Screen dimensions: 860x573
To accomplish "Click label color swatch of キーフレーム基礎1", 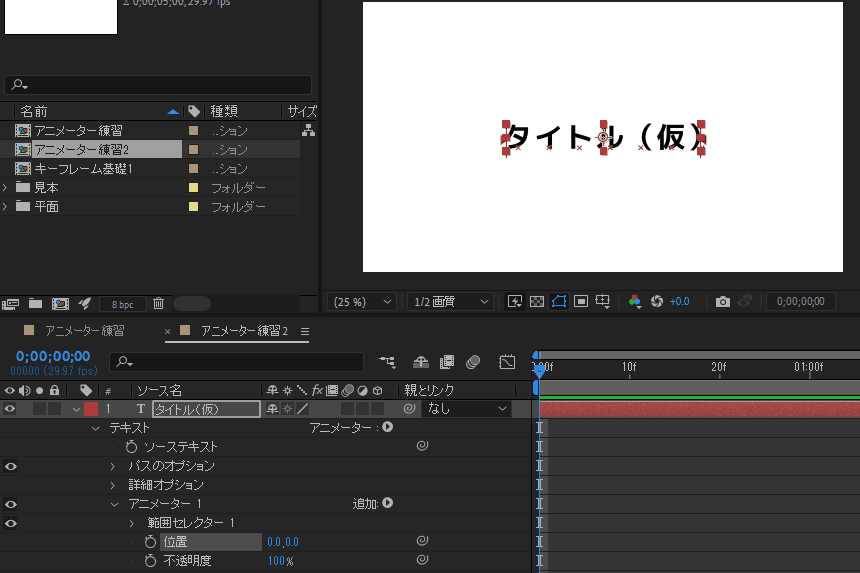I will click(194, 168).
